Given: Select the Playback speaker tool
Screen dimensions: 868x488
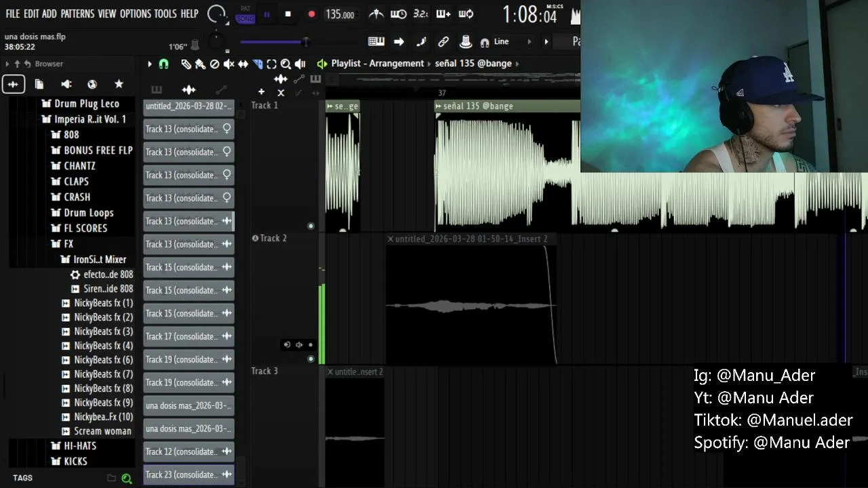Looking at the screenshot, I should tap(300, 64).
